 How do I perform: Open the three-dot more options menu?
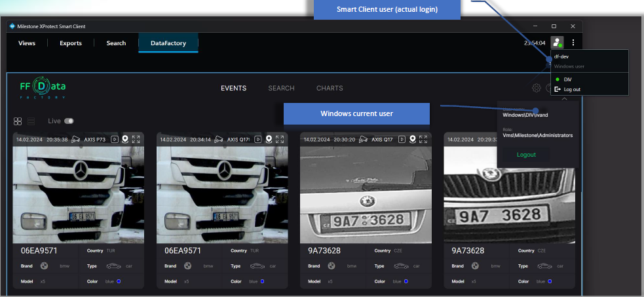click(573, 43)
